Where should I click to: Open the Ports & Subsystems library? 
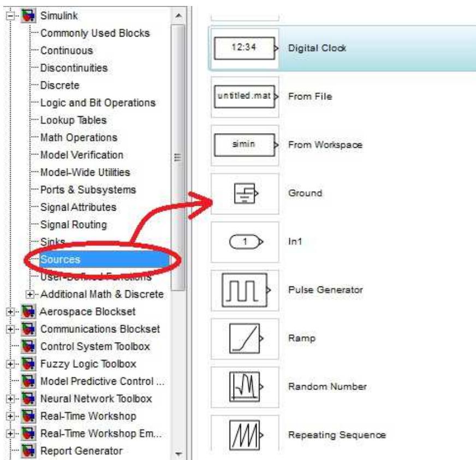tap(88, 190)
